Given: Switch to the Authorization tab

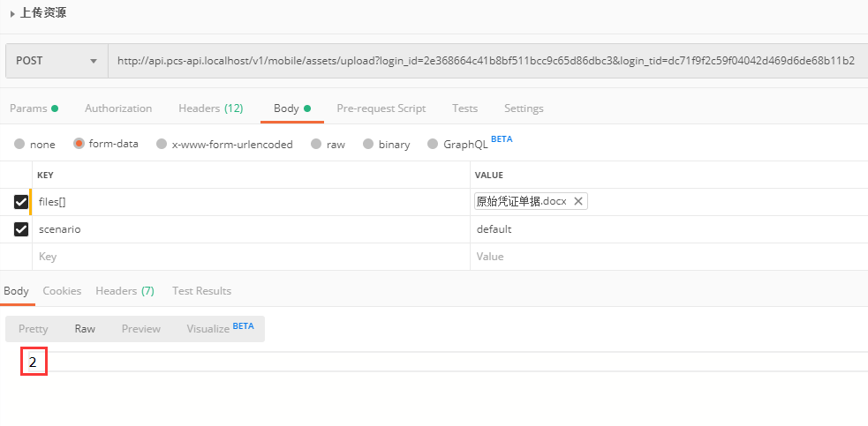Looking at the screenshot, I should (x=118, y=108).
